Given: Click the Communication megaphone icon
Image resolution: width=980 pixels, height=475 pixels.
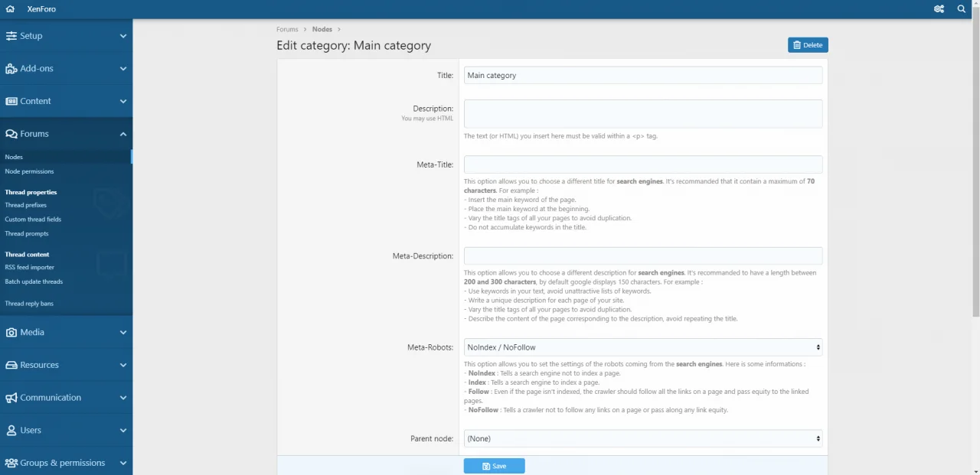Looking at the screenshot, I should pyautogui.click(x=11, y=398).
